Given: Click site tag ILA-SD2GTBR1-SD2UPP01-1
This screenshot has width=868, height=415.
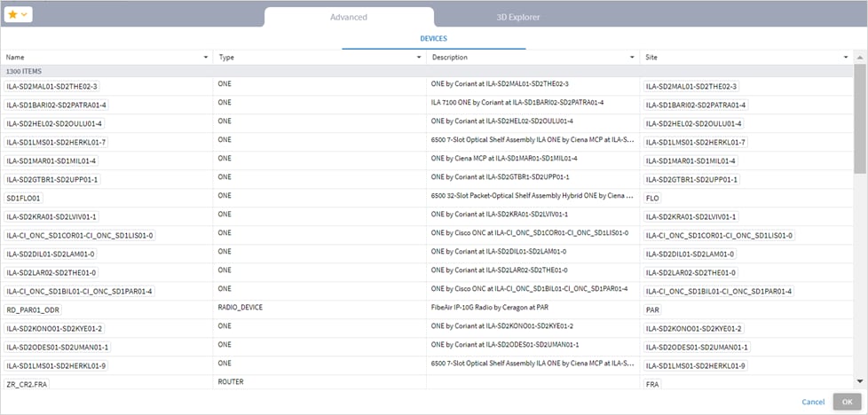Looking at the screenshot, I should pyautogui.click(x=691, y=180).
